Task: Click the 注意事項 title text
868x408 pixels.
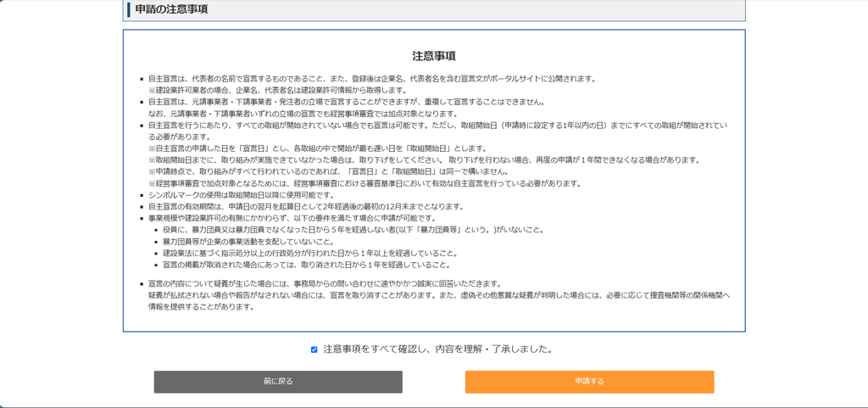Action: pos(434,57)
